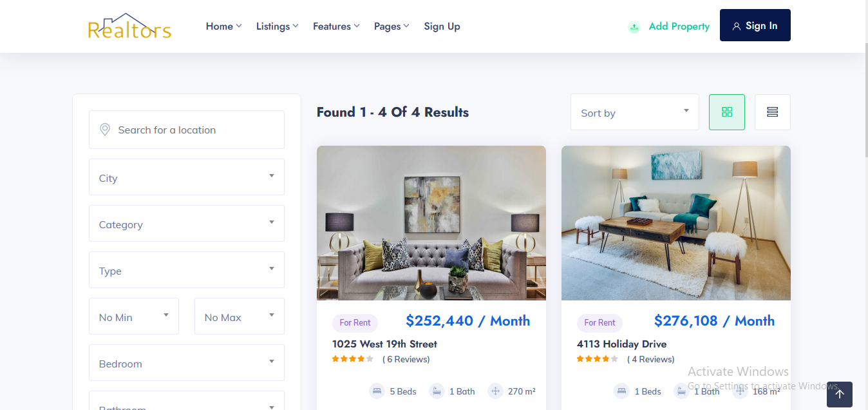
Task: Select the No Min price dropdown
Action: coord(134,317)
